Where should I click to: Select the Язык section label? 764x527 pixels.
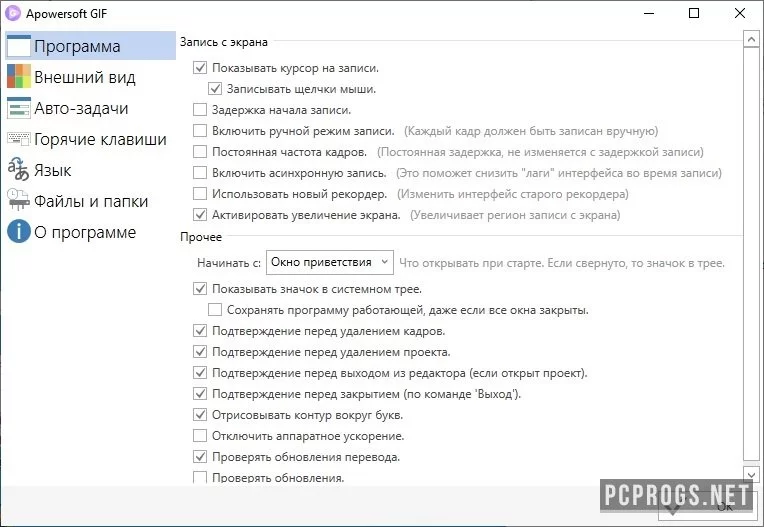pos(53,170)
